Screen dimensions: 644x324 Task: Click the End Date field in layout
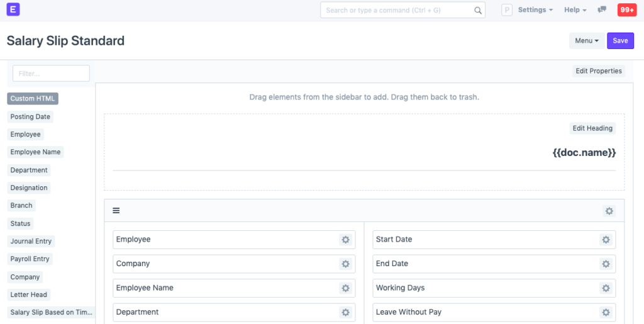coord(494,264)
